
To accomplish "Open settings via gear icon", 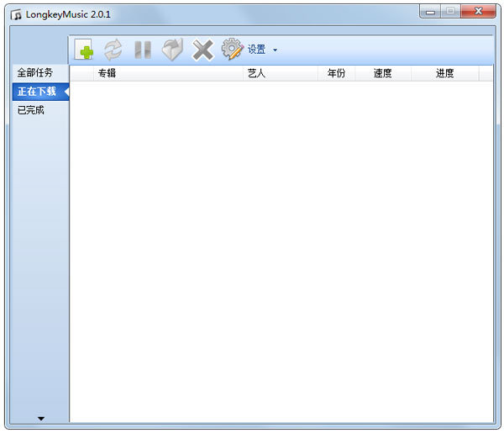I will click(232, 49).
